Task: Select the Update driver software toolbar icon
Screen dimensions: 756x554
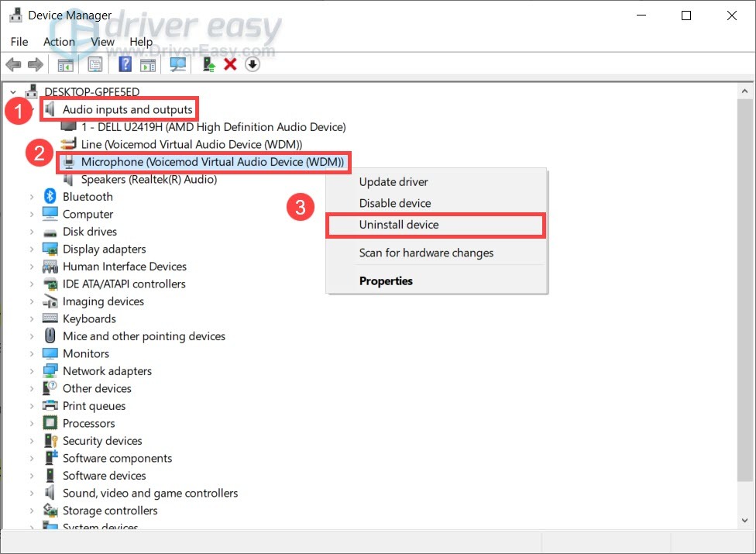Action: coord(208,64)
